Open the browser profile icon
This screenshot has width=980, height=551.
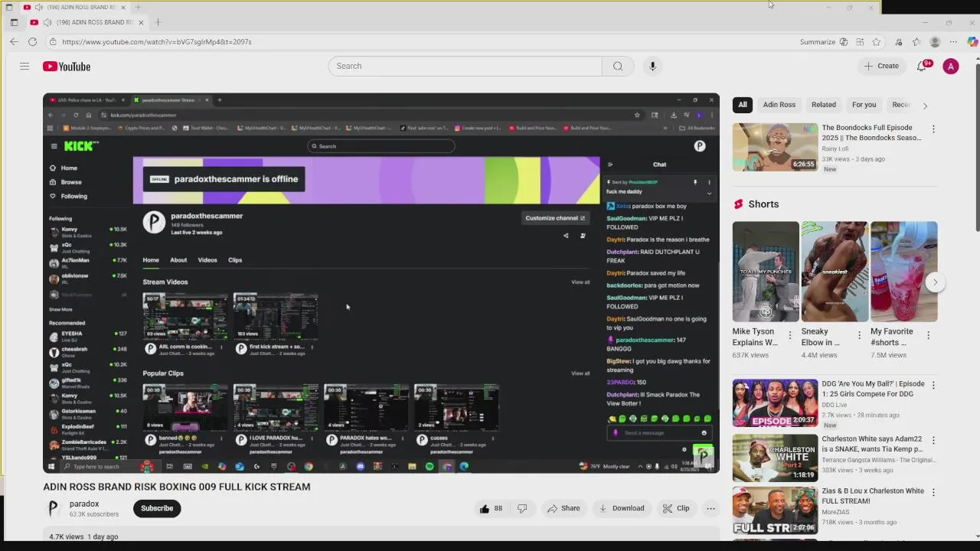tap(935, 42)
